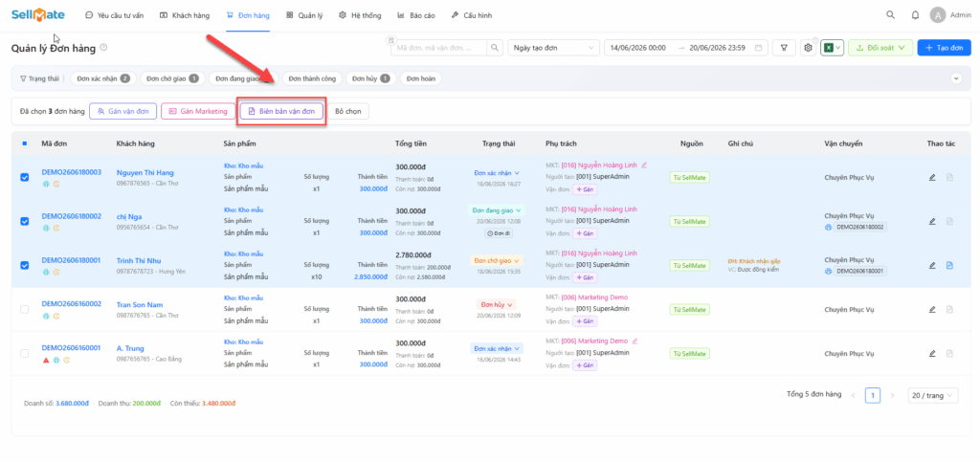Open order link DEMO2606160002
980x462 pixels.
click(x=71, y=303)
